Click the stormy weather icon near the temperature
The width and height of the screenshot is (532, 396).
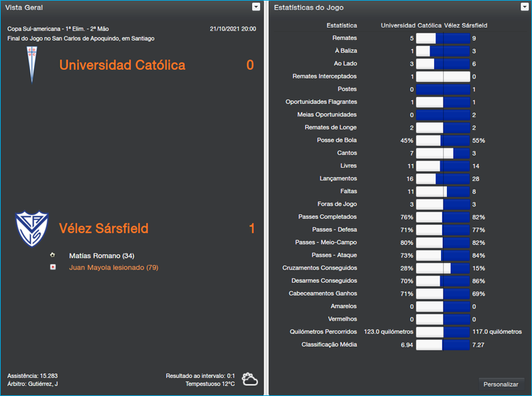pyautogui.click(x=250, y=379)
